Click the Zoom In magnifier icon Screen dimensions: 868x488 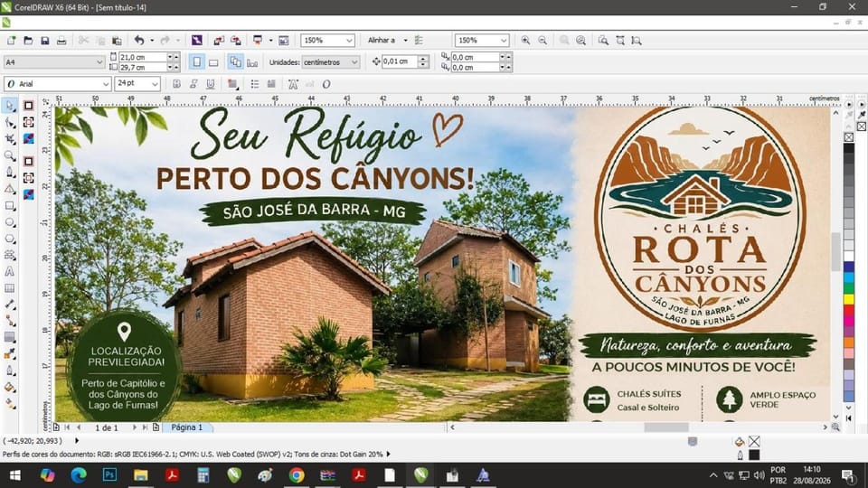525,41
